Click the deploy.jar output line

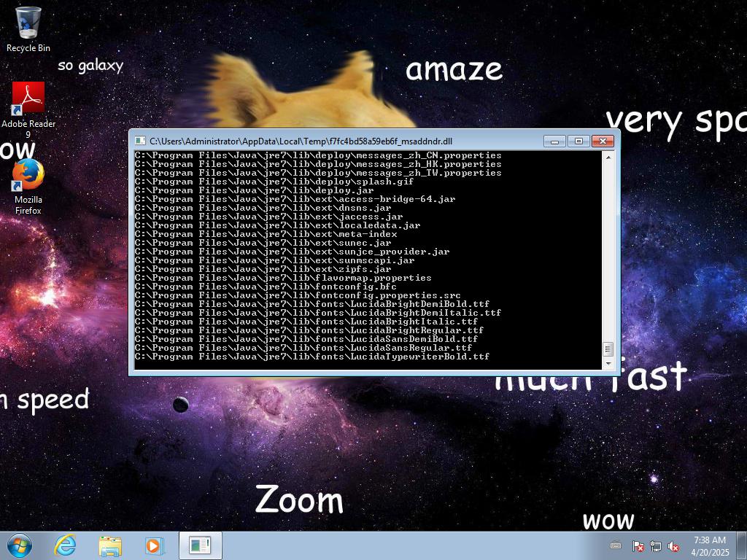tap(255, 190)
